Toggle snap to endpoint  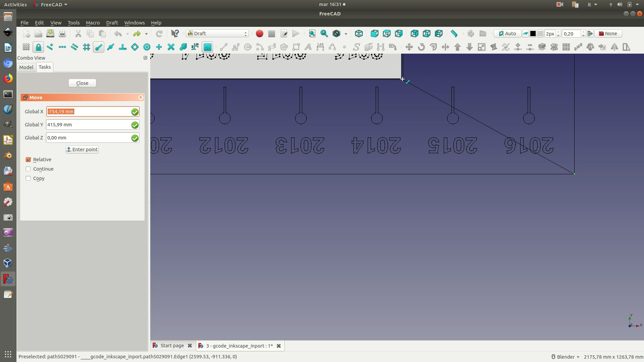[98, 47]
